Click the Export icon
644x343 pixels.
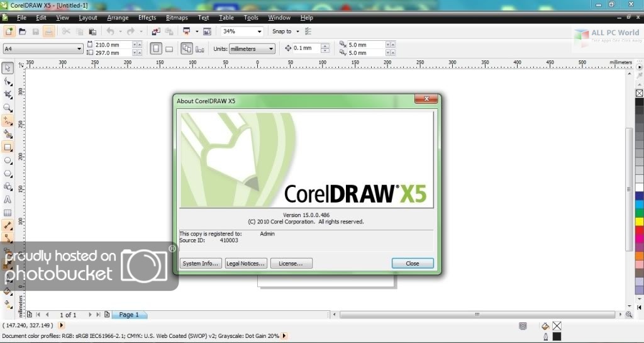click(169, 31)
